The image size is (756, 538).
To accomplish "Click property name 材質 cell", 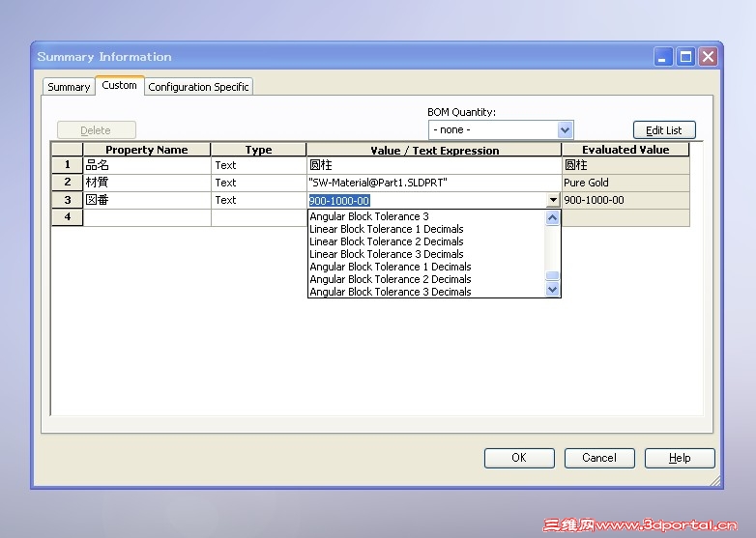I will click(147, 182).
